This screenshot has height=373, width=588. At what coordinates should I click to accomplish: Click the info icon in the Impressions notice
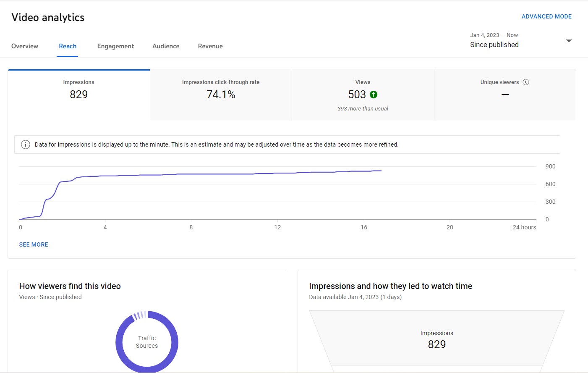[26, 144]
